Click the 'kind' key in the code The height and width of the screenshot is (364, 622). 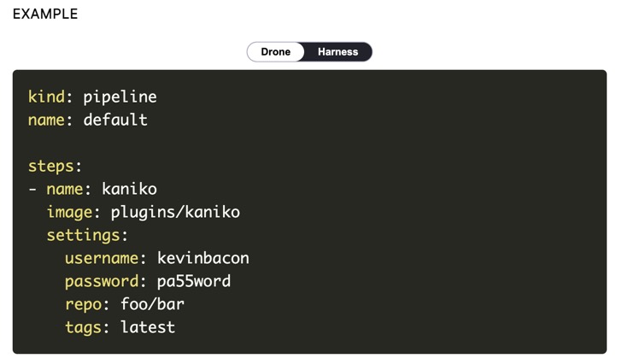tap(46, 97)
